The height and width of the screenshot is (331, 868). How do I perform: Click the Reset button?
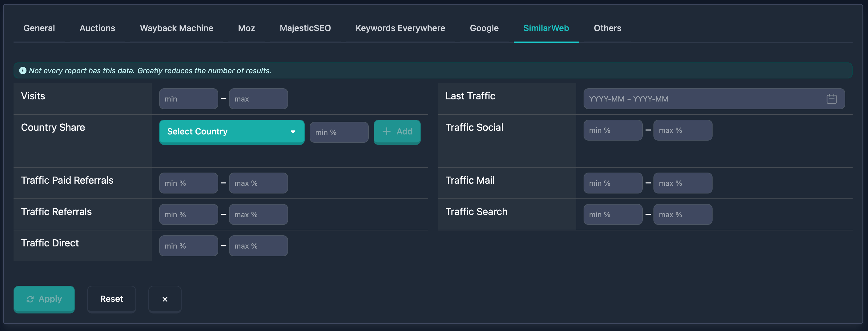111,299
